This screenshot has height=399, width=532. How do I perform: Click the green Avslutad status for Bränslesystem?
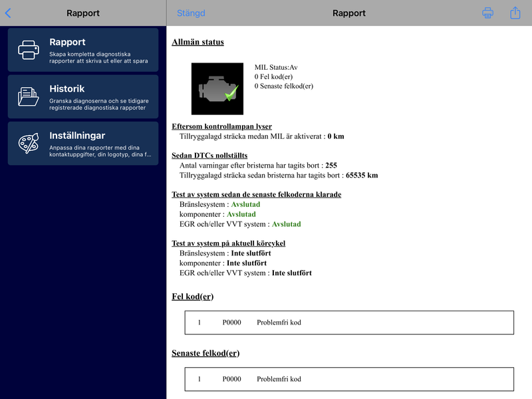(245, 204)
